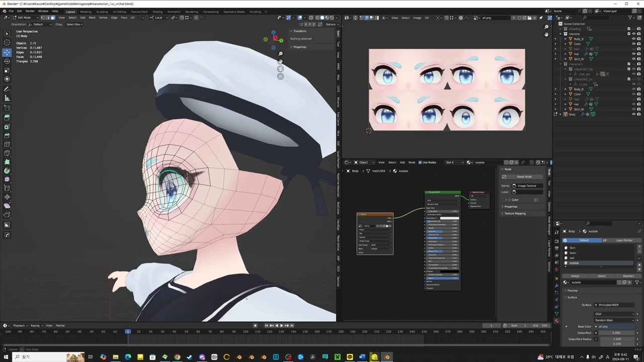Open Chrome from the Windows taskbar
This screenshot has height=362, width=644.
177,357
